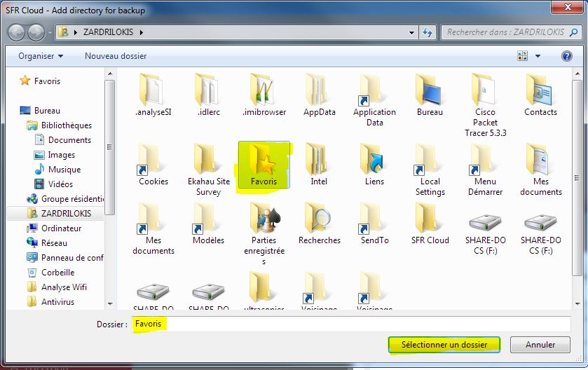
Task: Click the help question mark icon
Action: [567, 56]
